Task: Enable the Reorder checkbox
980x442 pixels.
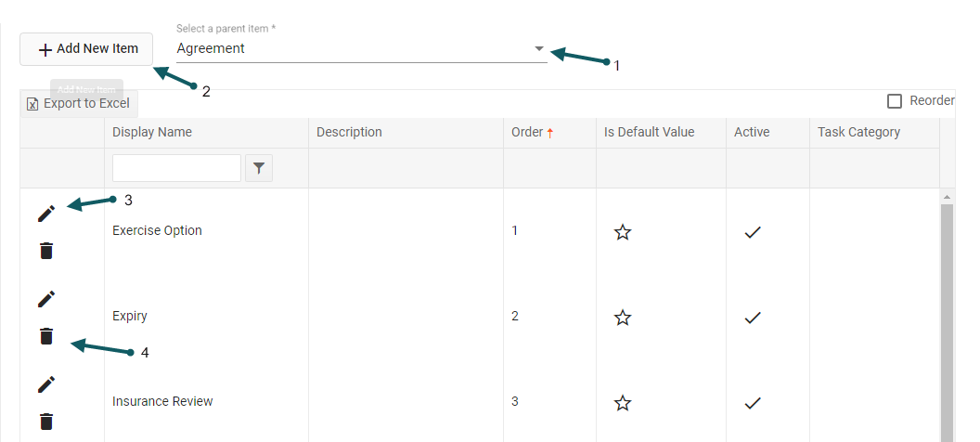Action: click(895, 101)
